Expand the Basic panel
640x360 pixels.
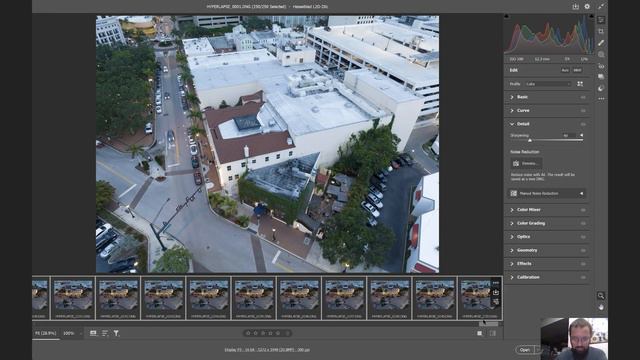click(x=512, y=97)
